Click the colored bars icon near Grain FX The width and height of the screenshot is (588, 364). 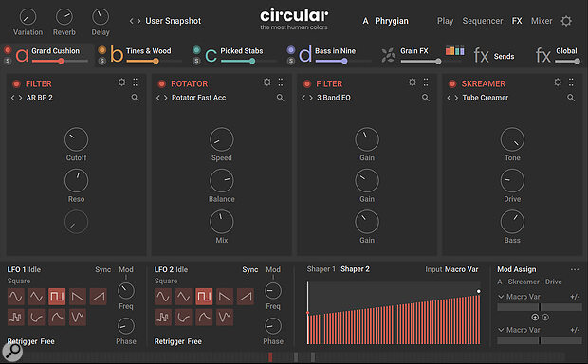pos(455,50)
